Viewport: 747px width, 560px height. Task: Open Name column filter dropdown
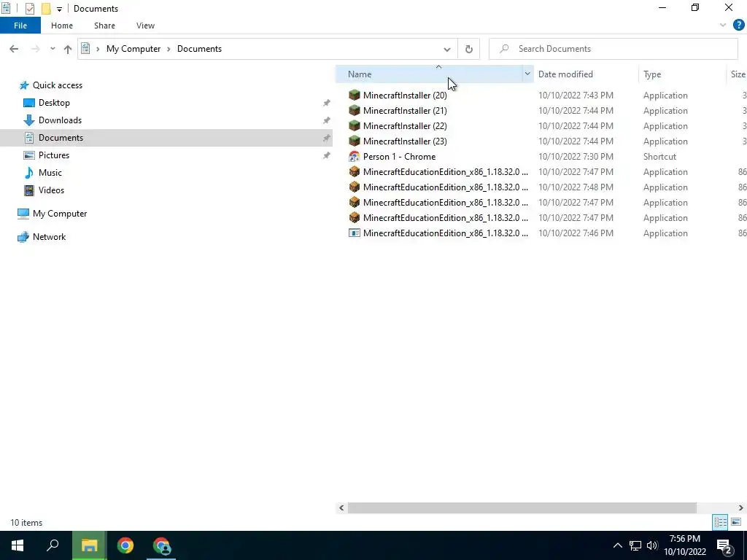click(527, 74)
